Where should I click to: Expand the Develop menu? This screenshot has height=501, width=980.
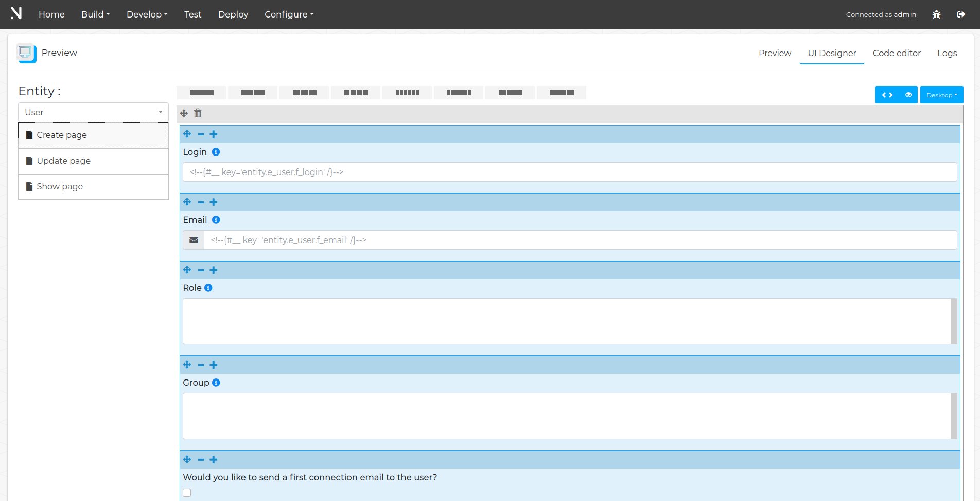147,14
